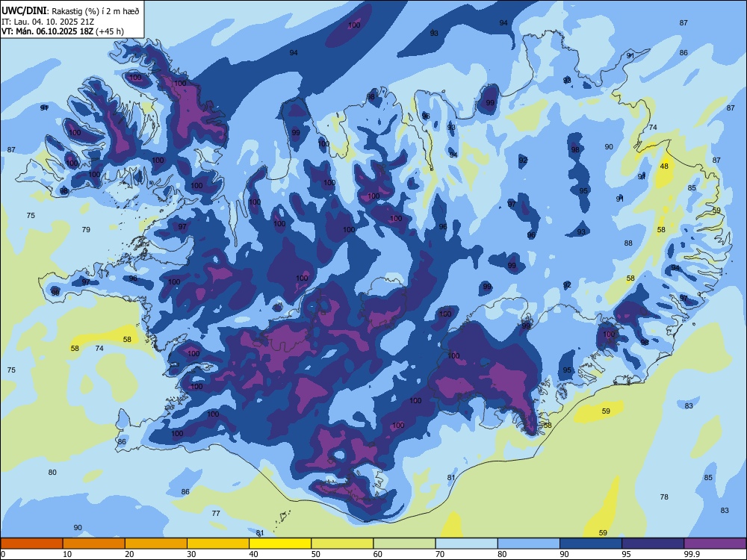Click the '(+45 h)' forecast offset text
This screenshot has height=560, width=747.
[x=110, y=31]
